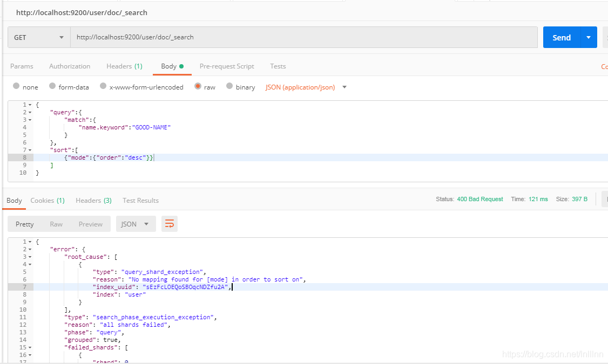The image size is (608, 364).
Task: Click the request URL input field
Action: point(303,37)
